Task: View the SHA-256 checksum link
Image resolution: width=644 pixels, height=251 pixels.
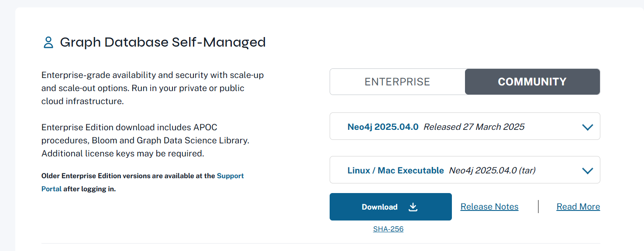Action: click(x=388, y=229)
